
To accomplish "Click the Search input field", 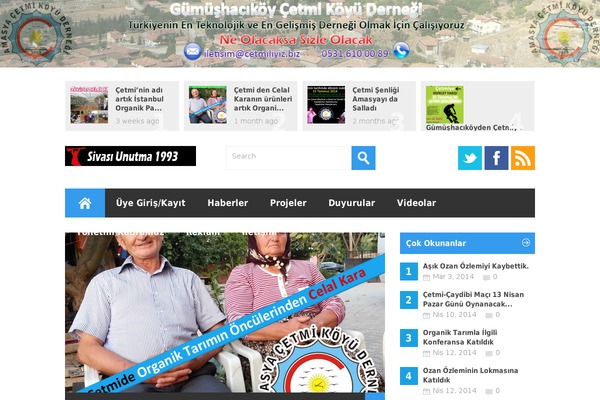I will click(x=289, y=158).
